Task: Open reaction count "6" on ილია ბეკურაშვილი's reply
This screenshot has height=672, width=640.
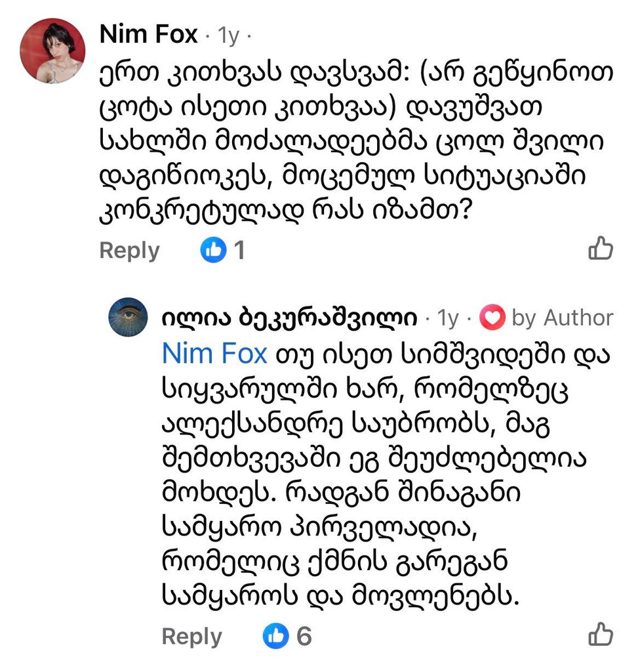Action: 304,635
